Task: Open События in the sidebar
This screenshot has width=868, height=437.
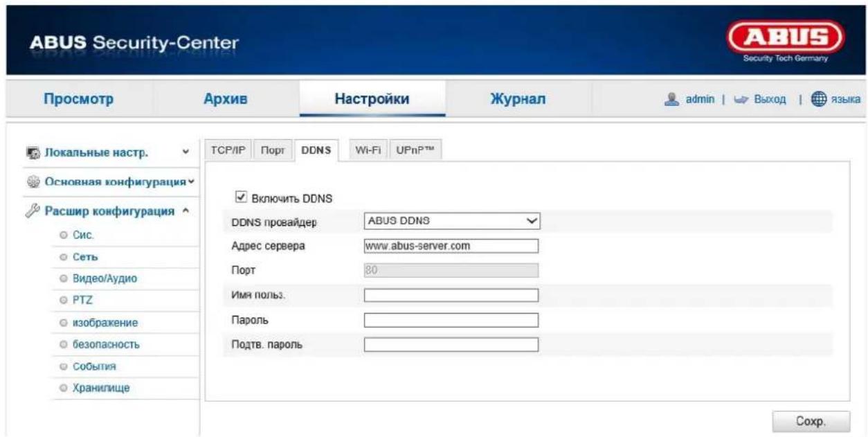Action: [93, 366]
